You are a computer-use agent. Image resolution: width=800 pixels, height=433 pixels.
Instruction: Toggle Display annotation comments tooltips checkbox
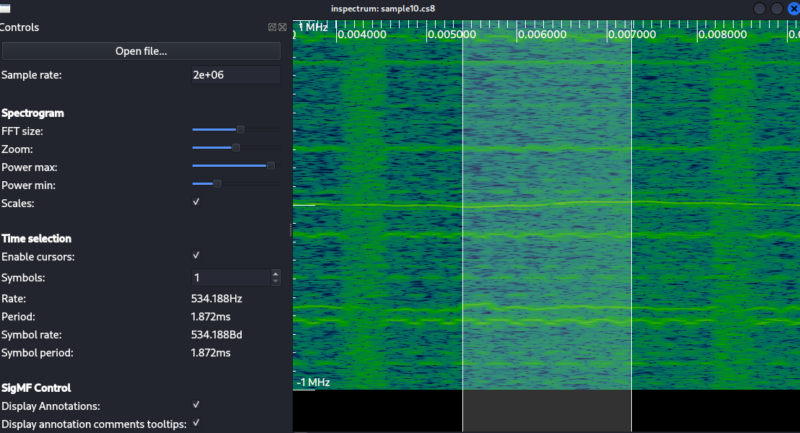[196, 423]
